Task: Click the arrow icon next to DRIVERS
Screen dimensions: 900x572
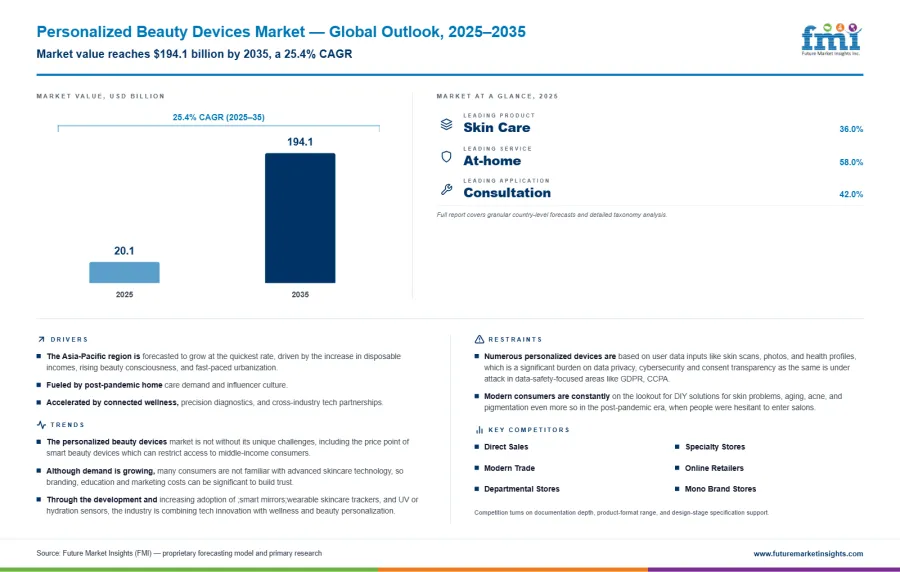Action: tap(41, 340)
